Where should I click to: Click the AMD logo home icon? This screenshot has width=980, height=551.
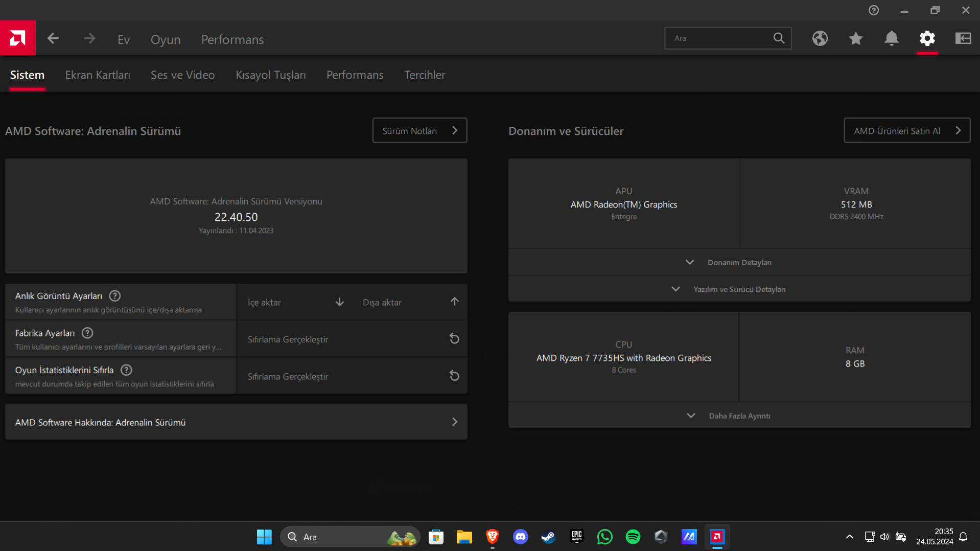tap(18, 38)
